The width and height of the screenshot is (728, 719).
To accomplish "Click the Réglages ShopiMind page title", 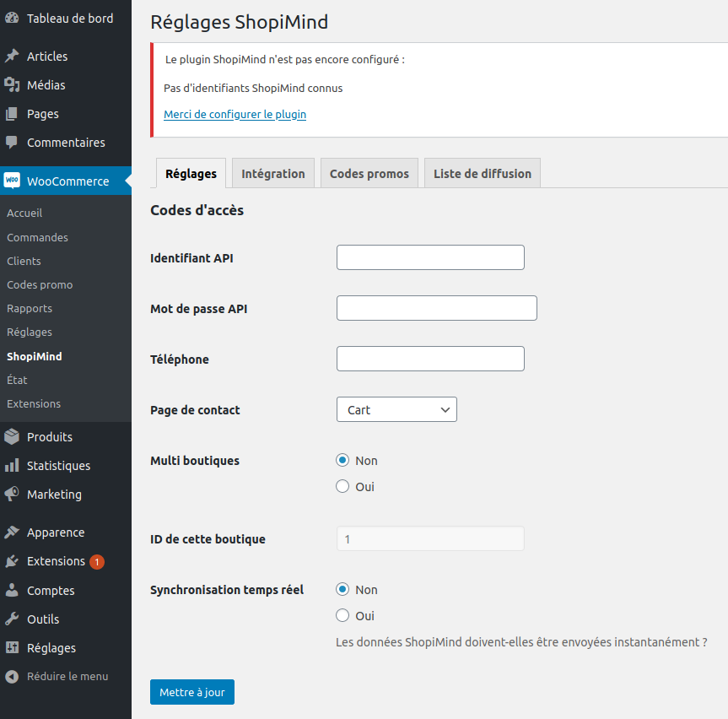I will point(239,22).
